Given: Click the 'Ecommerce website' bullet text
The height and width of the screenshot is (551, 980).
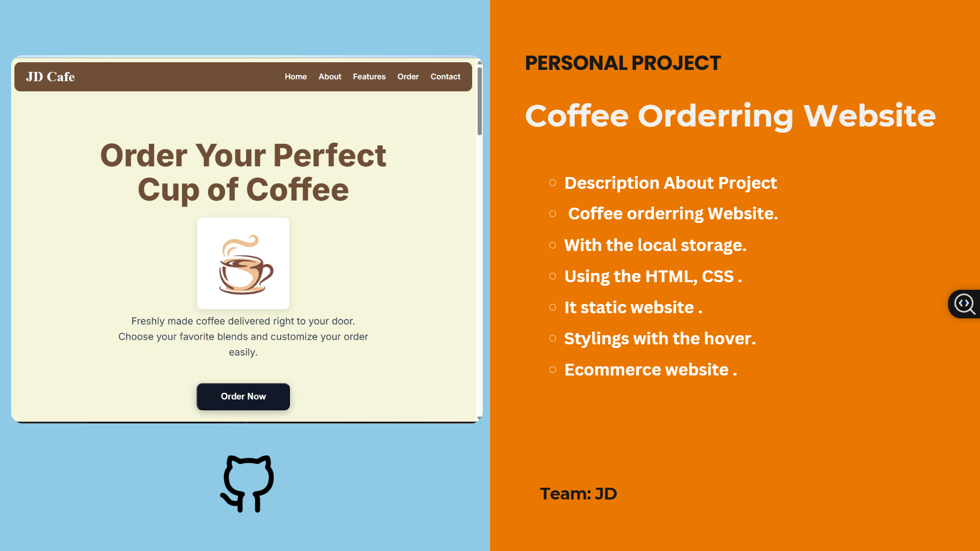Looking at the screenshot, I should (x=651, y=370).
